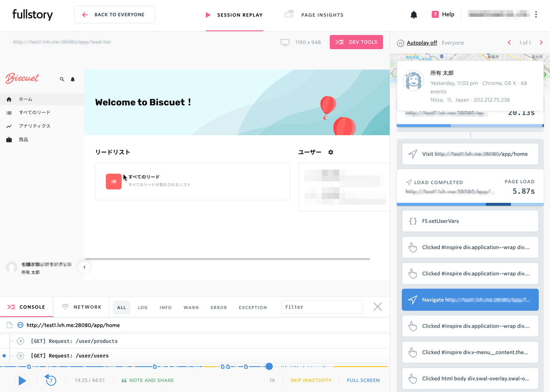The width and height of the screenshot is (550, 392).
Task: Click the screen resolution monitor icon
Action: [285, 43]
